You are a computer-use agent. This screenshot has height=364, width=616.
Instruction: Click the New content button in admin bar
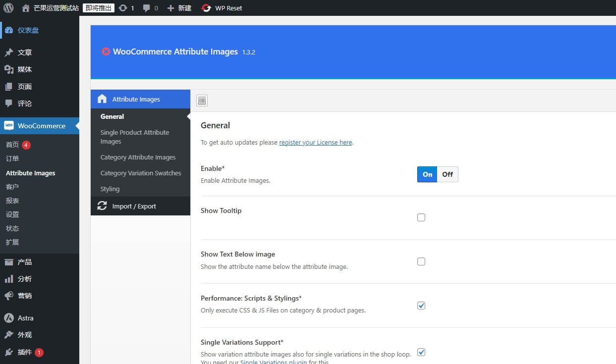(x=179, y=8)
